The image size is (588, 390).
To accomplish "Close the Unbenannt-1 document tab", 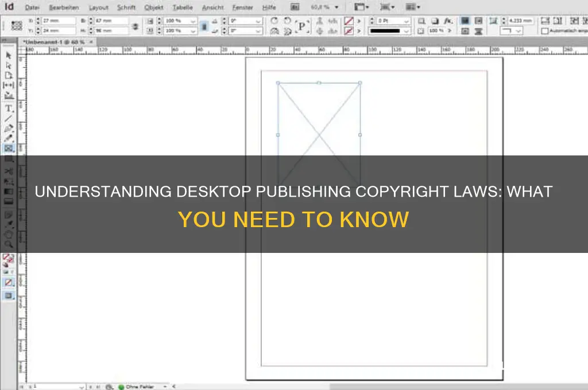I will tap(91, 42).
